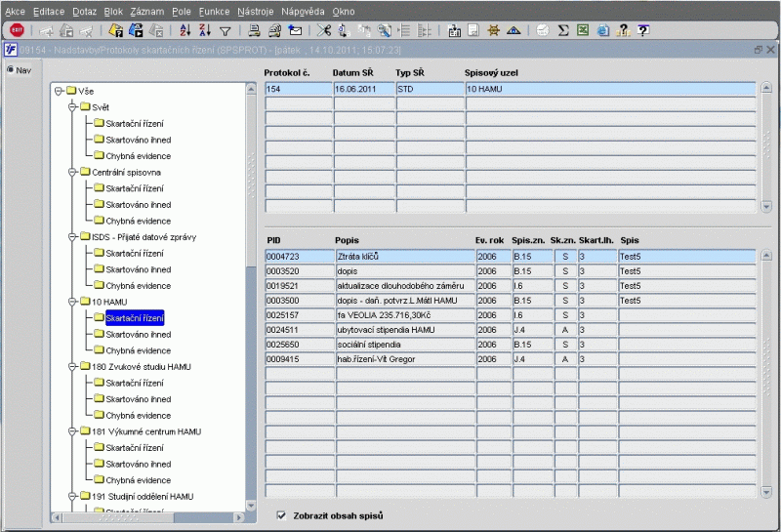Click the tree panel's right scroll arrow
The image size is (781, 532).
pyautogui.click(x=239, y=517)
